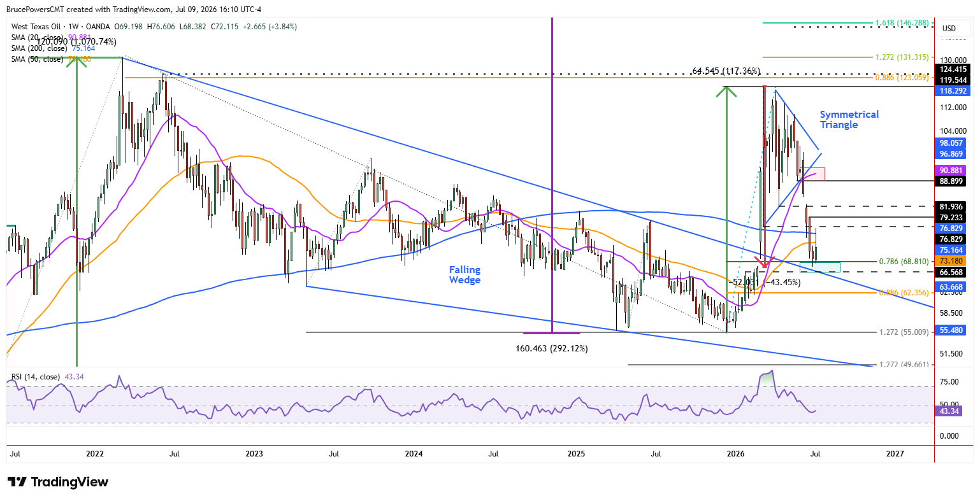Screen dimensions: 980x501
Task: Click the 96.869 price axis tag
Action: pyautogui.click(x=952, y=154)
